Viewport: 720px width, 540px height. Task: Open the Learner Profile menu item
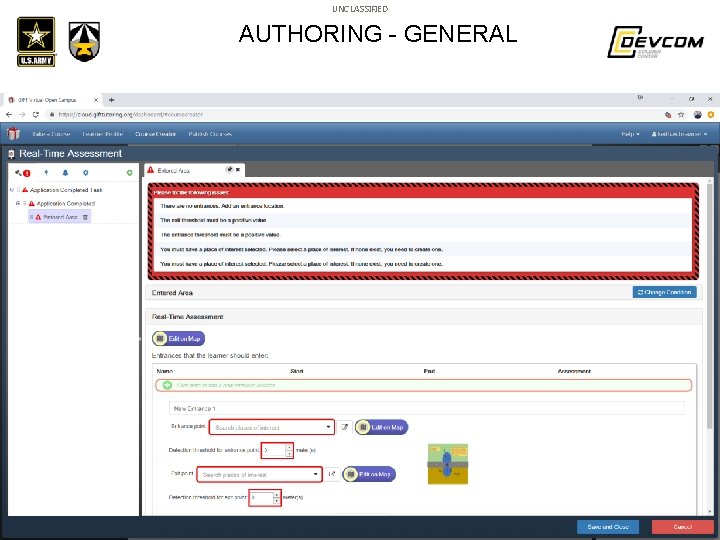coord(102,134)
